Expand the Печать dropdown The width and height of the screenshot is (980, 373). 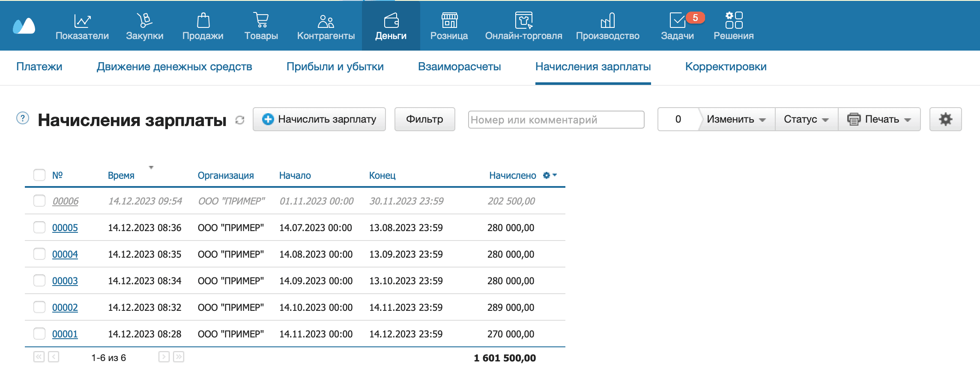879,119
